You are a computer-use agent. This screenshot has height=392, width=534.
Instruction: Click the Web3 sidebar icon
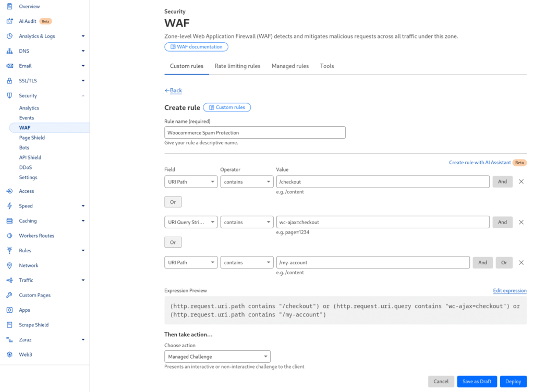[x=9, y=354]
